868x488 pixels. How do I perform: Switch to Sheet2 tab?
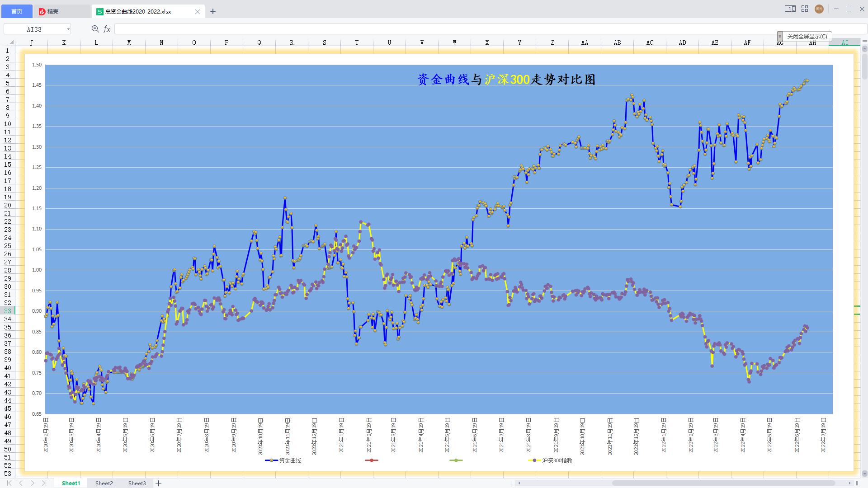(x=104, y=483)
